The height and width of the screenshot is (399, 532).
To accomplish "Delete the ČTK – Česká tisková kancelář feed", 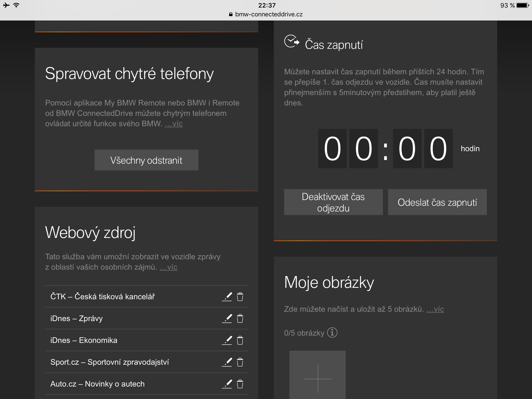I will 240,297.
